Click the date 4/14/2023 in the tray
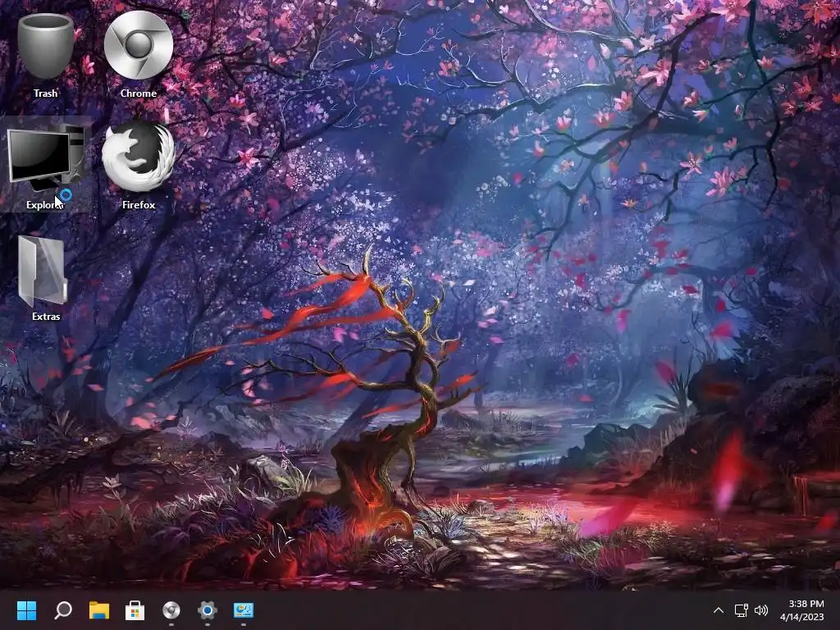The height and width of the screenshot is (630, 840). [x=802, y=617]
